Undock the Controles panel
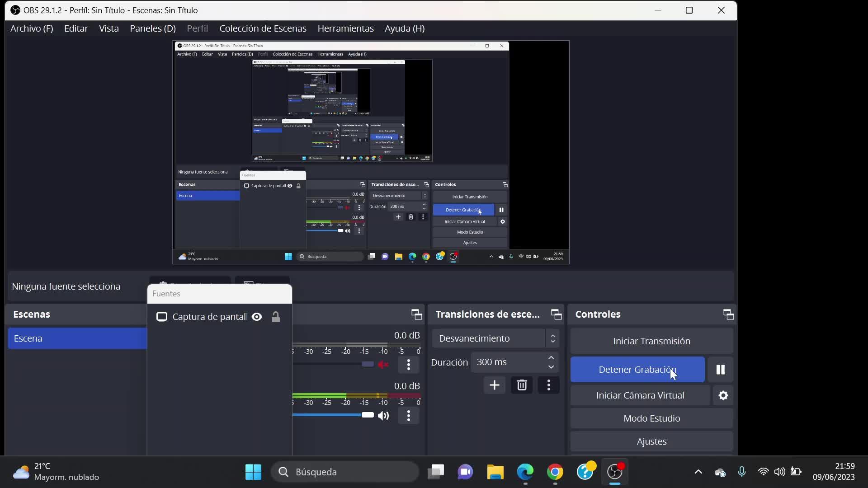The image size is (868, 488). 728,314
